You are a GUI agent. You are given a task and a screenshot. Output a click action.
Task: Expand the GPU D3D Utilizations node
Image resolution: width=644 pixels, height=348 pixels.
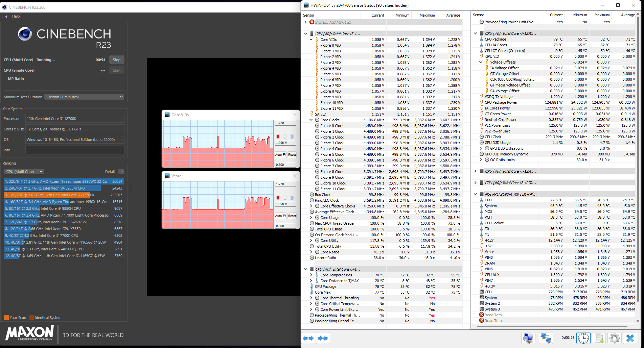[481, 148]
